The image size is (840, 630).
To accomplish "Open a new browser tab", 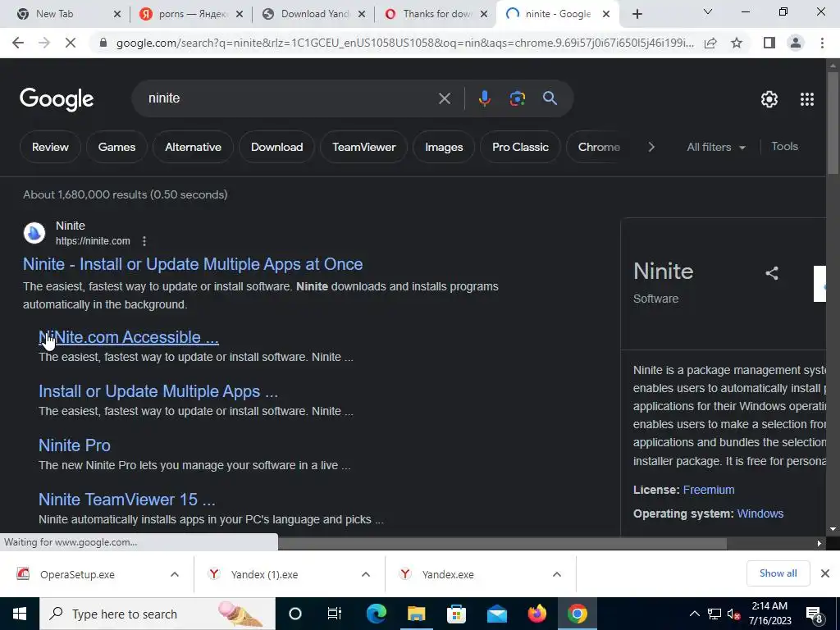I will 637,14.
